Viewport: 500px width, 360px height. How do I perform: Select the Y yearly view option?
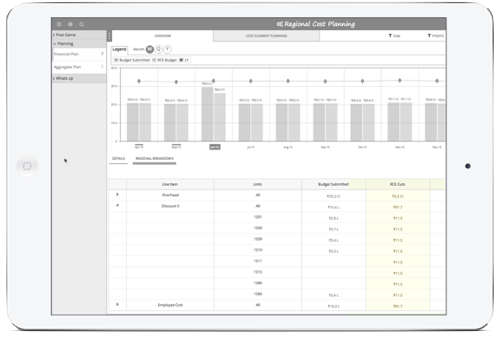(x=167, y=49)
